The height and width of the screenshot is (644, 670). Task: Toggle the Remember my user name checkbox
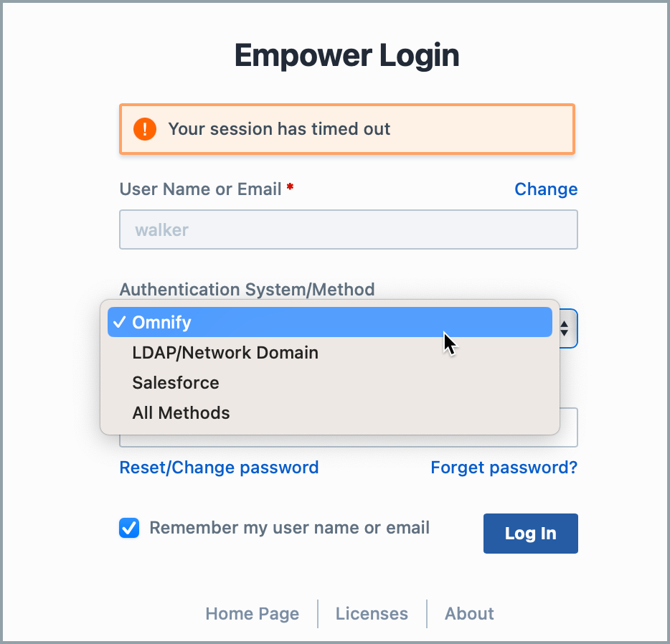pos(129,528)
